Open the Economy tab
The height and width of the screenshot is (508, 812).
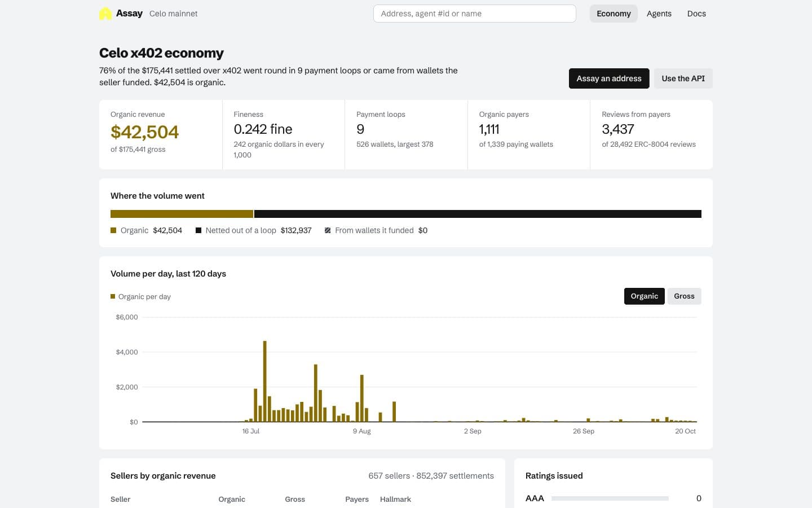click(x=614, y=14)
